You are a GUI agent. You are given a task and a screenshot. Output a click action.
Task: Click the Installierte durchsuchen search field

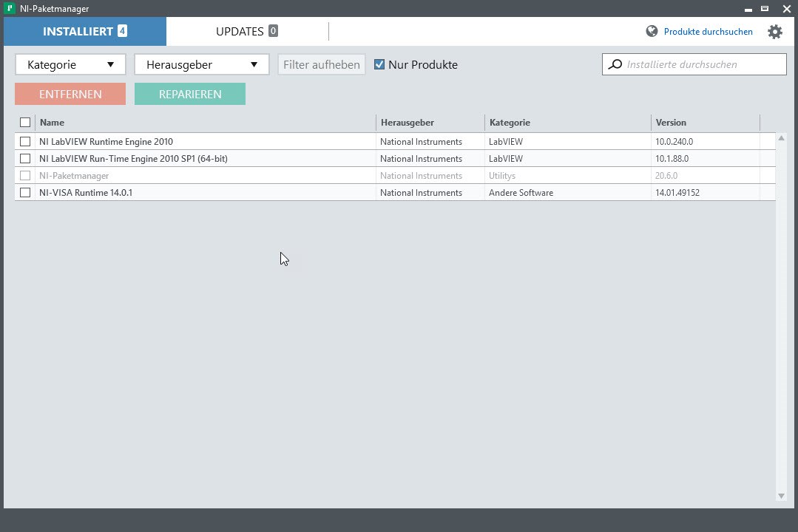click(x=694, y=64)
